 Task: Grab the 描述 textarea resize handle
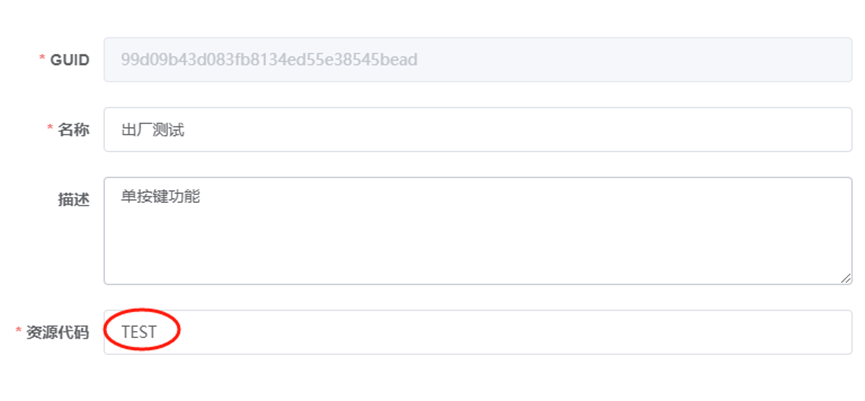(x=846, y=278)
